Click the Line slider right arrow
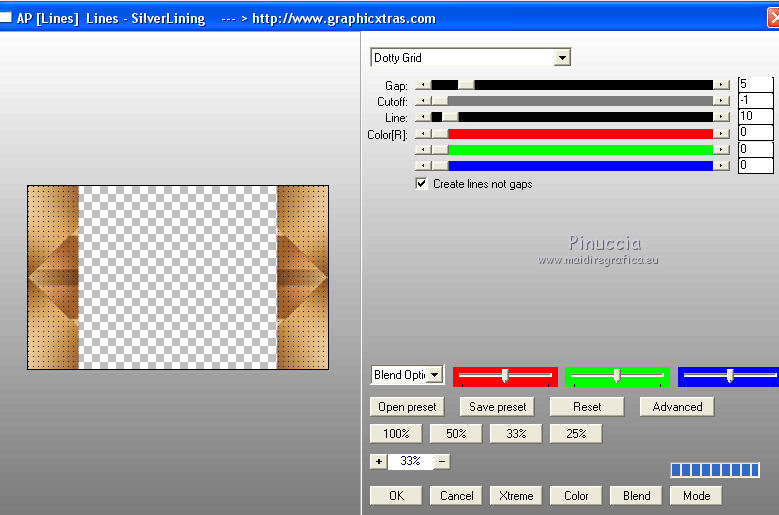The width and height of the screenshot is (779, 515). coord(721,117)
